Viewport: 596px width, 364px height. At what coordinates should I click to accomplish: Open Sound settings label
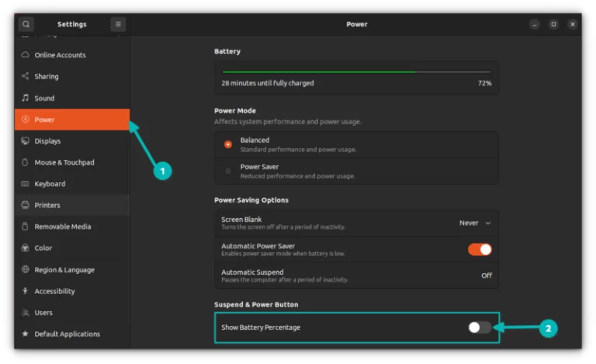click(44, 98)
